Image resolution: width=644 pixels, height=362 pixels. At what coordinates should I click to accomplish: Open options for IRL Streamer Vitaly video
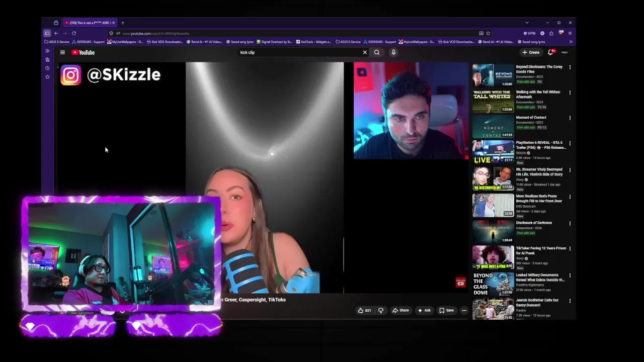tap(570, 170)
